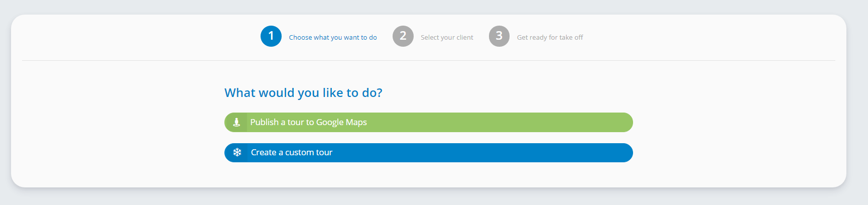Image resolution: width=868 pixels, height=205 pixels.
Task: Publish a tour to Google Maps
Action: tap(429, 122)
